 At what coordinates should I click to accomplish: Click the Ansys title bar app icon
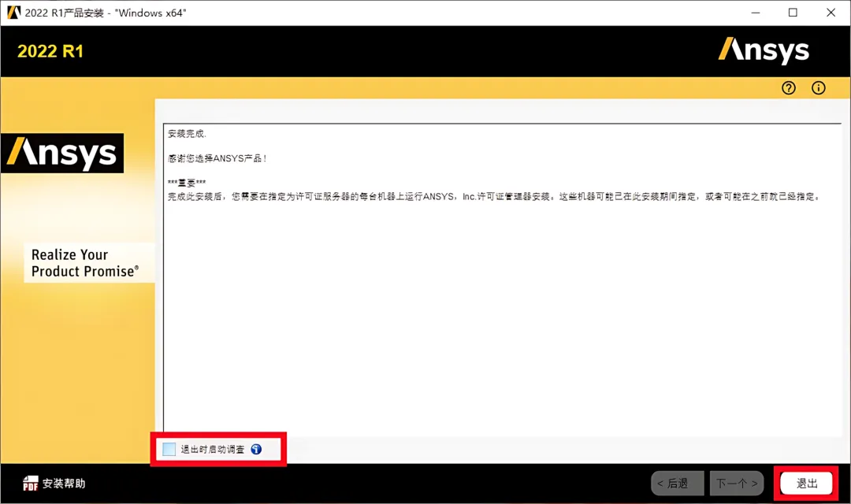click(13, 13)
